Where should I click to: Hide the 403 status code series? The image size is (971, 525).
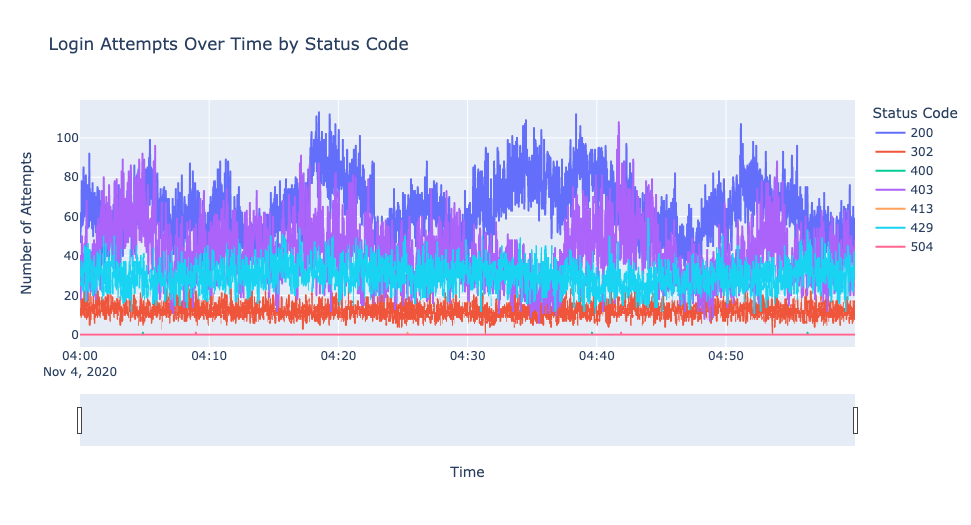tap(904, 189)
